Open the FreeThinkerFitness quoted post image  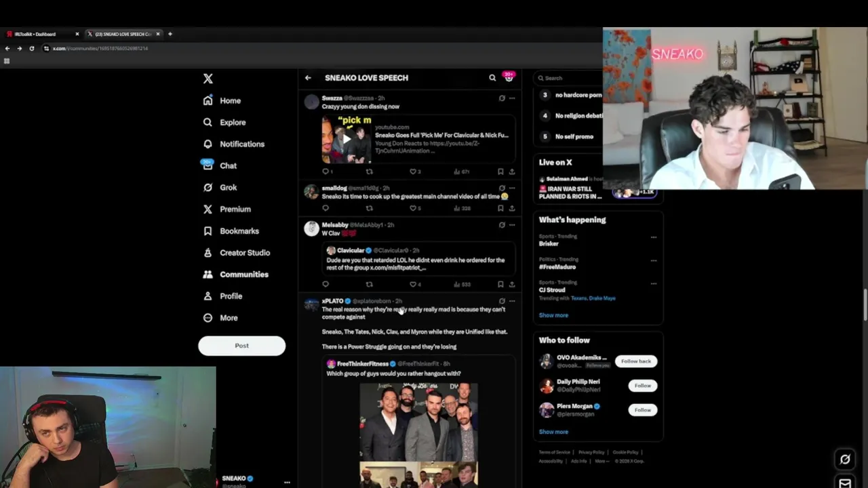[418, 435]
